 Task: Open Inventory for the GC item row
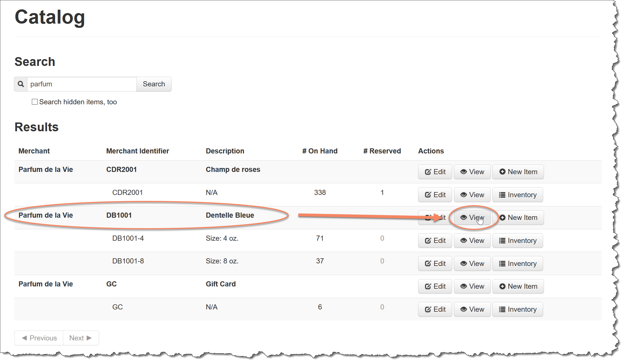tap(517, 309)
